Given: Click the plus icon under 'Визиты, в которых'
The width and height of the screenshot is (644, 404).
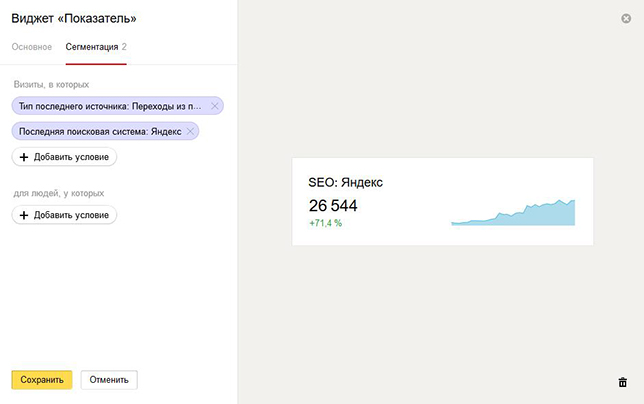Looking at the screenshot, I should pos(24,157).
